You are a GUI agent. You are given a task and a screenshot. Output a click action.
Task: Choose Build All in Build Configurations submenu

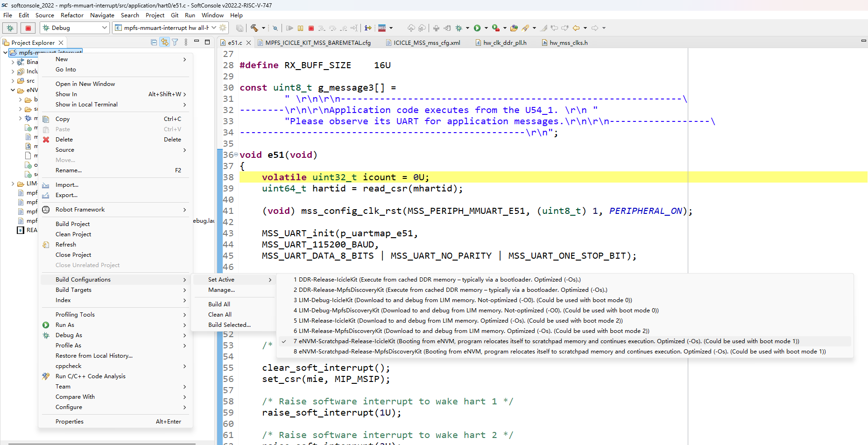click(233, 304)
